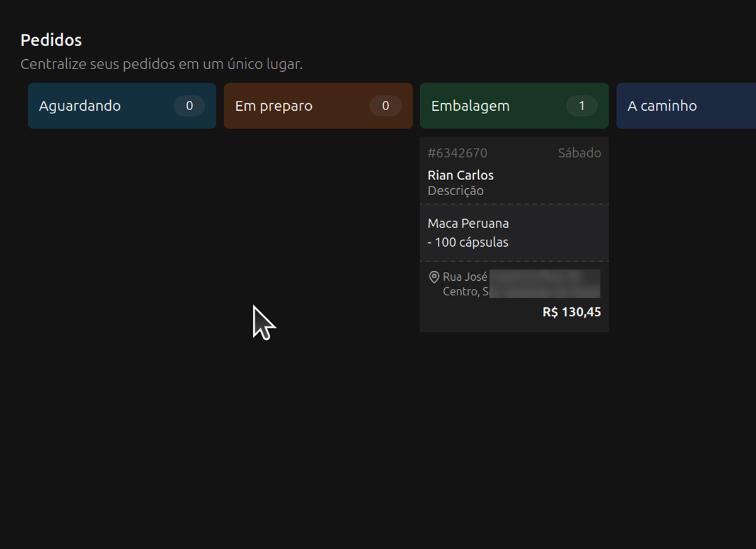Switch to the A caminho column
The width and height of the screenshot is (756, 549).
click(662, 106)
